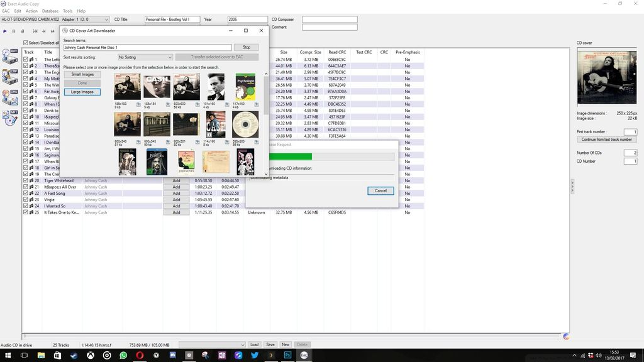This screenshot has height=362, width=644.
Task: Open the 'No Sorting' sort results dropdown
Action: click(145, 57)
